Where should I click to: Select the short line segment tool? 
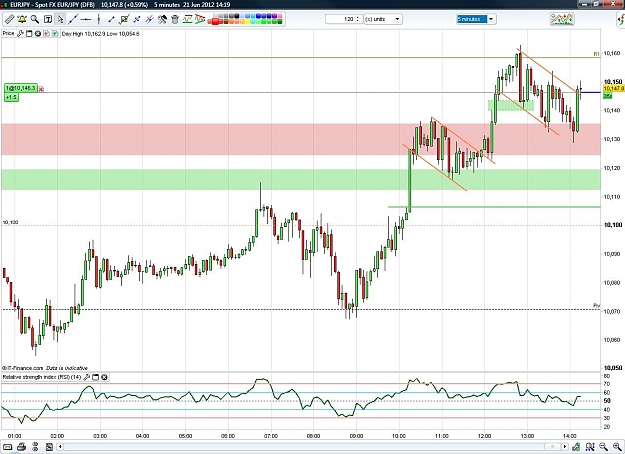click(x=111, y=19)
